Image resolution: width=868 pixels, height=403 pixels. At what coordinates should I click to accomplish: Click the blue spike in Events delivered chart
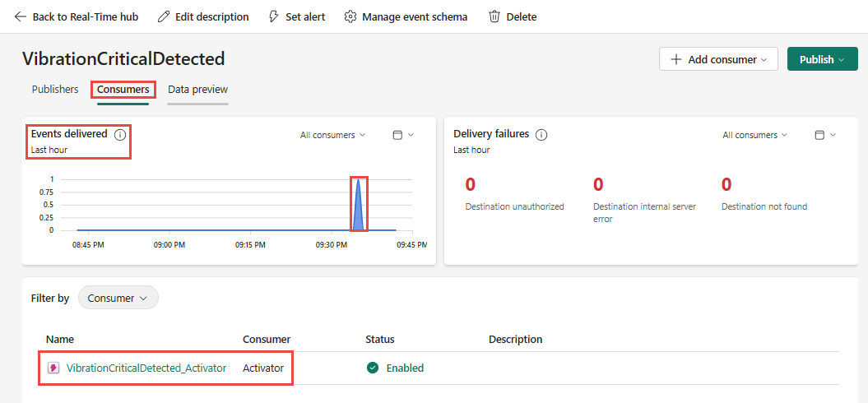tap(358, 210)
